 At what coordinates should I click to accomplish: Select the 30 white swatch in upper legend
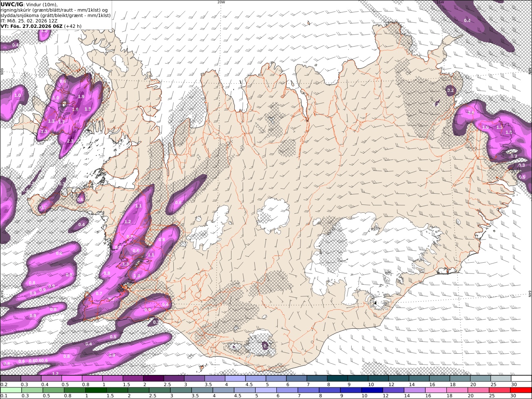522,379
